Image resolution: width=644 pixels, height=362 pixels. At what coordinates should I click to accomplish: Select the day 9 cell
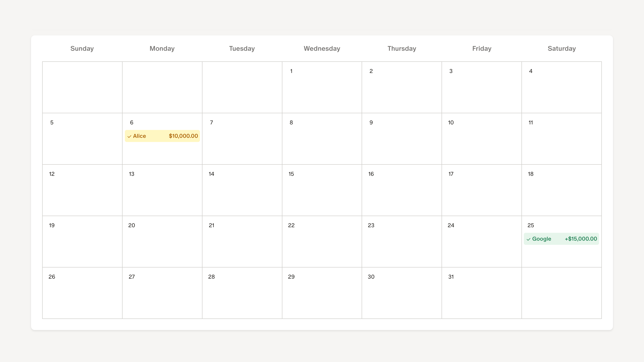tap(401, 139)
